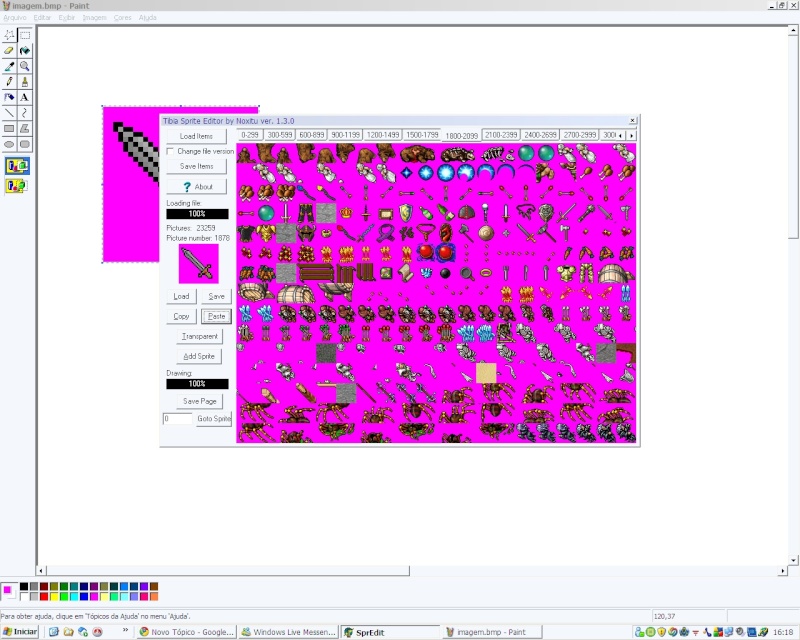Click the Load Items button

[x=196, y=136]
